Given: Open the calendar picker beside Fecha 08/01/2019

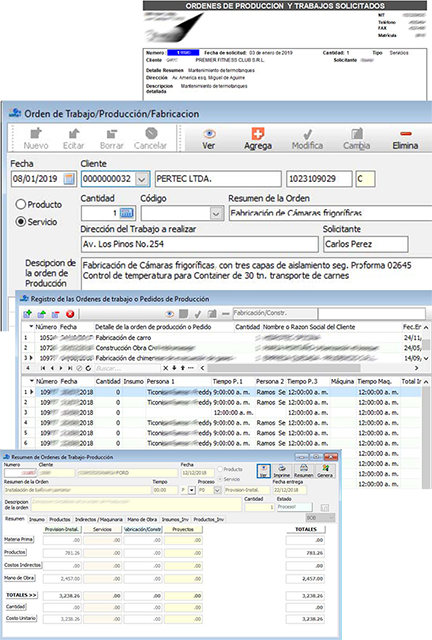Looking at the screenshot, I should 69,179.
